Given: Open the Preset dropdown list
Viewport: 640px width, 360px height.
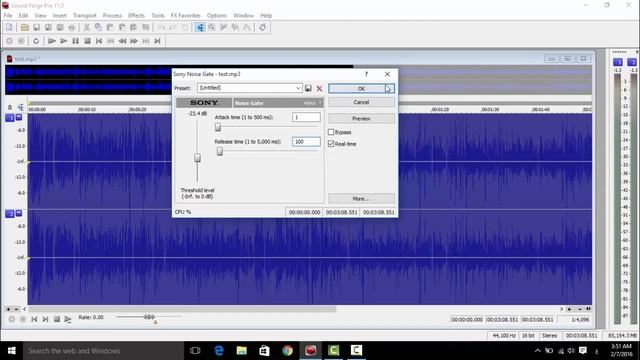Looking at the screenshot, I should point(298,88).
